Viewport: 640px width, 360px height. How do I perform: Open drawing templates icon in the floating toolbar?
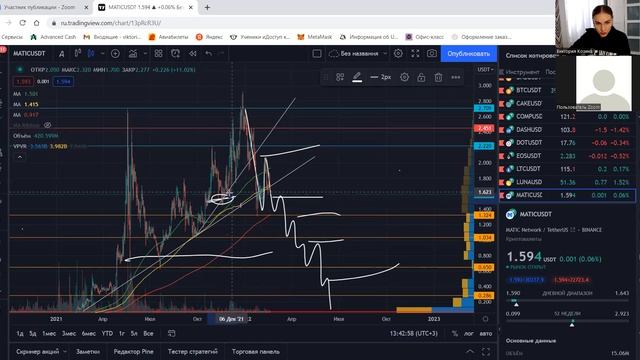pyautogui.click(x=340, y=77)
